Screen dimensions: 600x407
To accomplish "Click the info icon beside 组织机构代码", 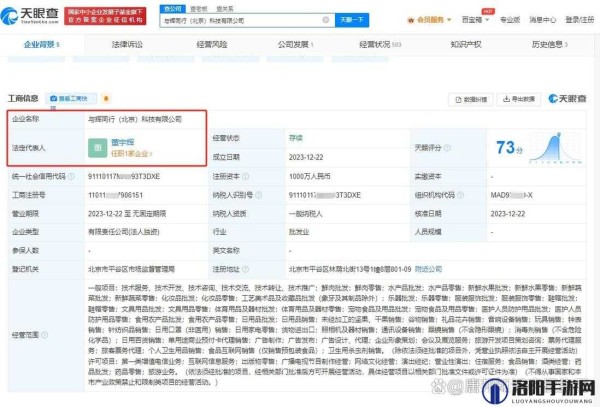I will (460, 195).
